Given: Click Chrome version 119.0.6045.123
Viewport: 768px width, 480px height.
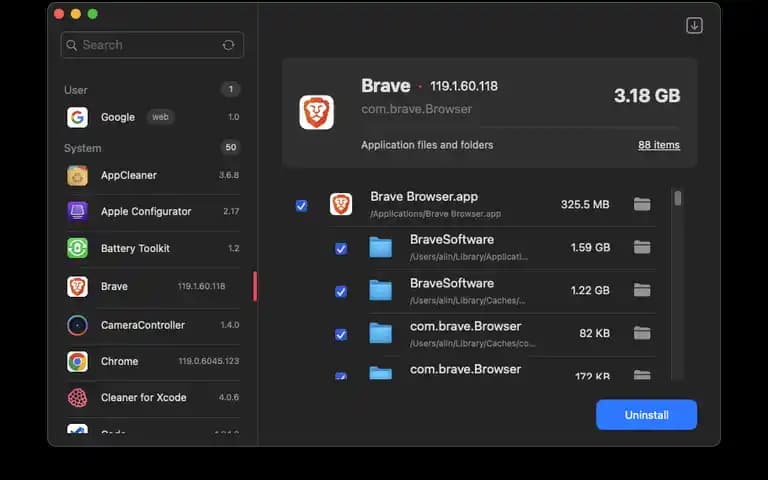Looking at the screenshot, I should (x=209, y=361).
